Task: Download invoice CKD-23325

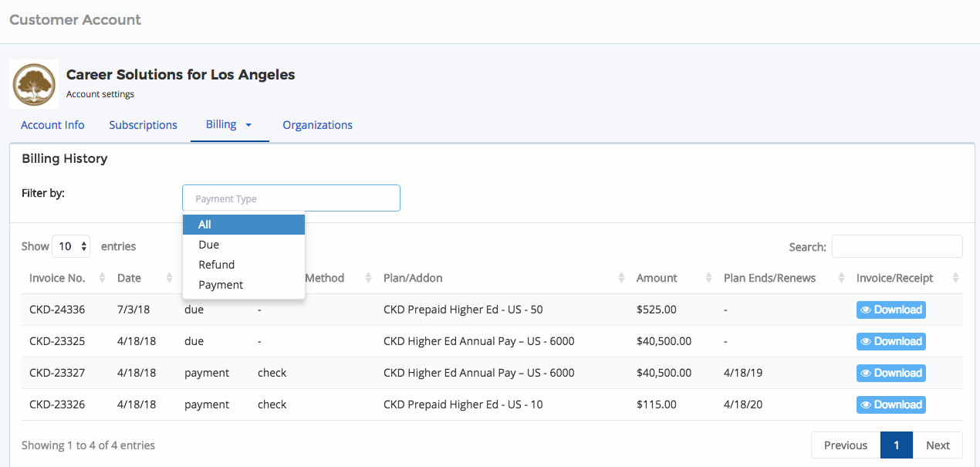Action: point(891,341)
